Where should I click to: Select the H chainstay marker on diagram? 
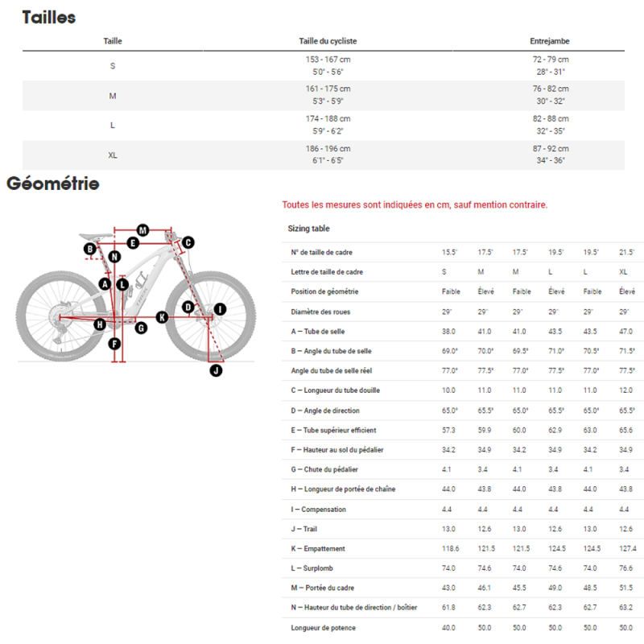pyautogui.click(x=100, y=324)
